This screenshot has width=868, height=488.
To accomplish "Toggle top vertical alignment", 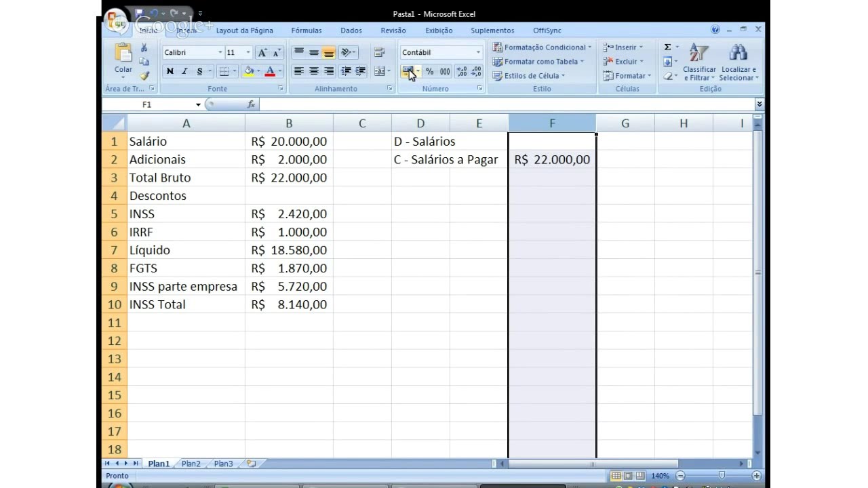I will click(x=299, y=52).
